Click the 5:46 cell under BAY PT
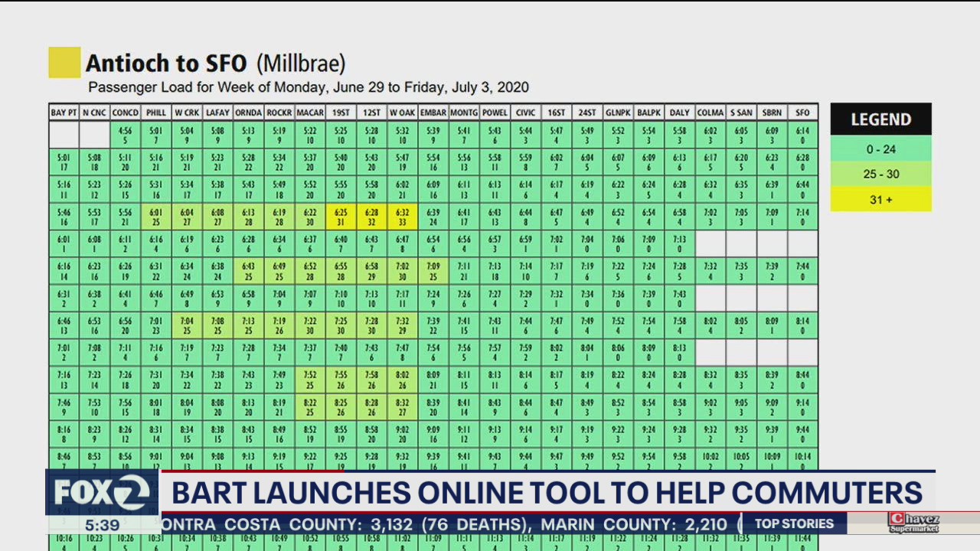 coord(64,217)
